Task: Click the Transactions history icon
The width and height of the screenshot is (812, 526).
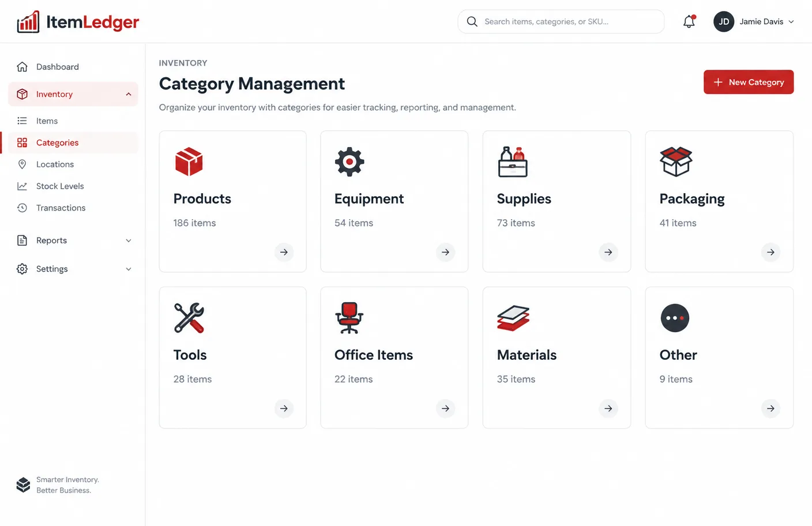Action: 22,208
